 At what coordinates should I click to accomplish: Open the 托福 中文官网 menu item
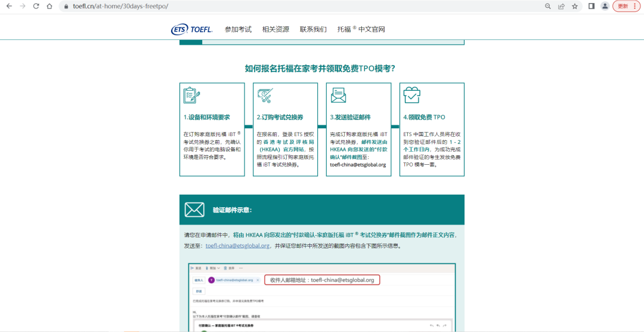pyautogui.click(x=361, y=29)
